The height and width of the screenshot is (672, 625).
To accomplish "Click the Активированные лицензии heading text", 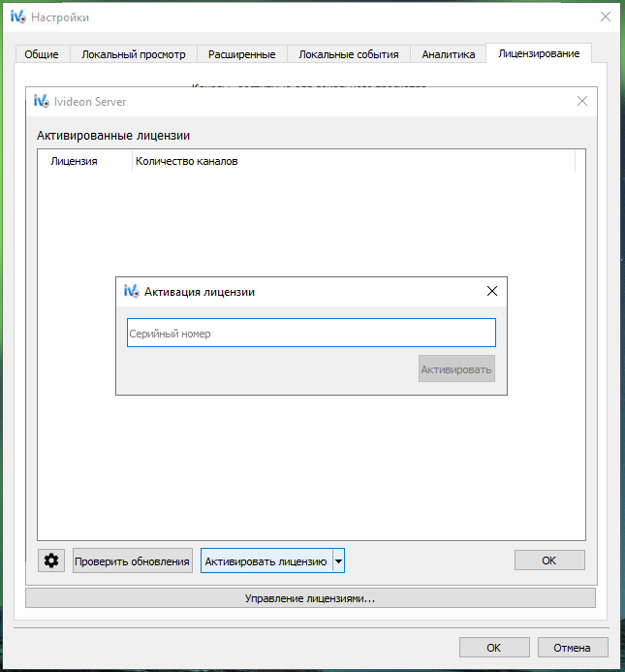I will [113, 136].
